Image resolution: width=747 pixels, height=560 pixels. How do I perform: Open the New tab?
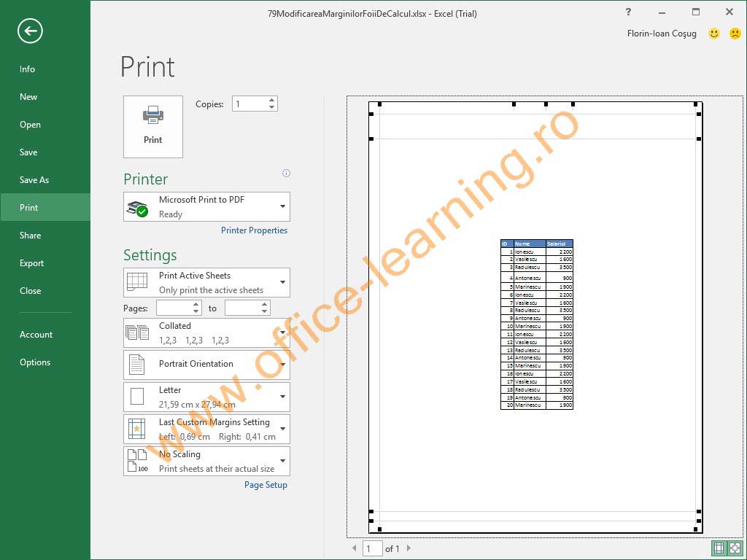45,97
